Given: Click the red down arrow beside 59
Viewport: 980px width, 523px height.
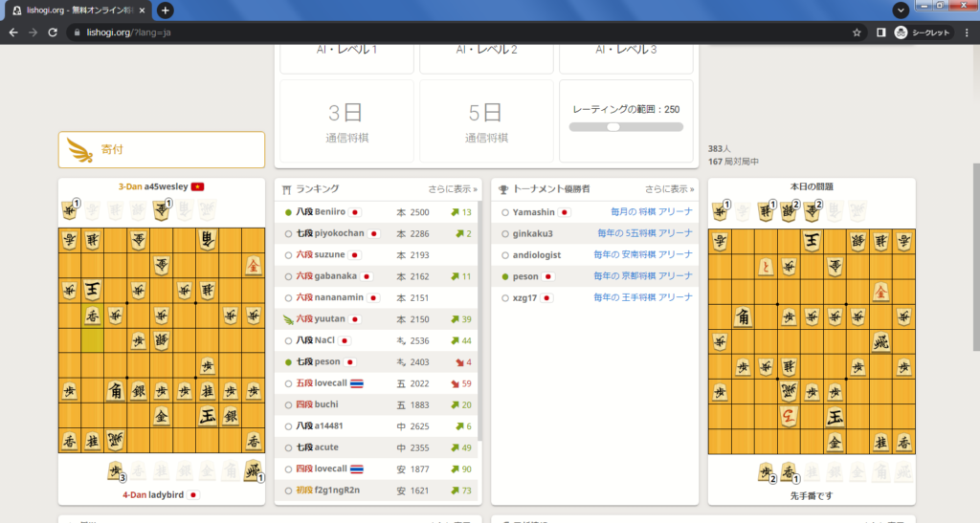Looking at the screenshot, I should (x=455, y=383).
